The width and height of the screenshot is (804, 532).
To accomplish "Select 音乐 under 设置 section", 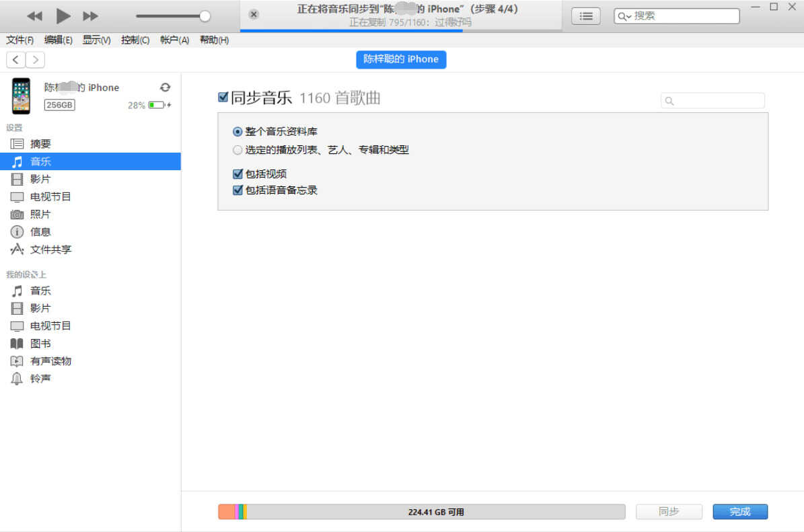I will pyautogui.click(x=90, y=161).
